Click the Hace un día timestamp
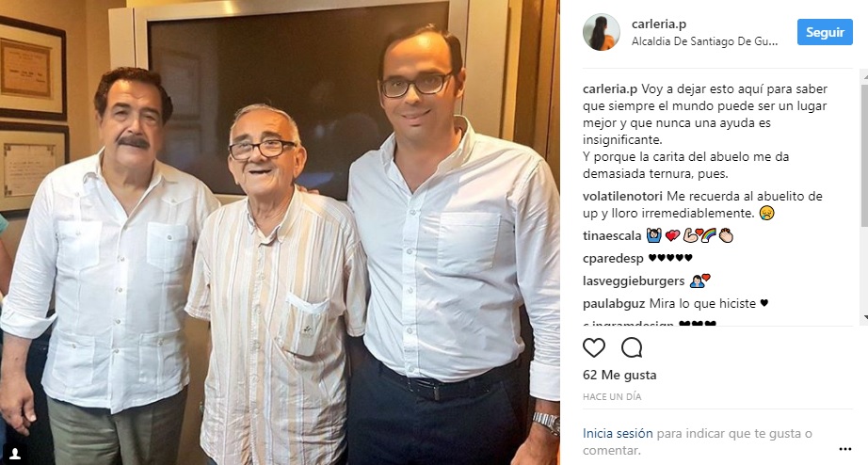The width and height of the screenshot is (868, 465). point(612,396)
